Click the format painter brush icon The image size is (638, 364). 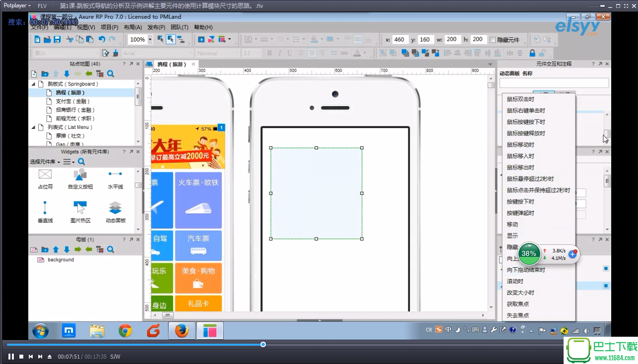(x=116, y=53)
